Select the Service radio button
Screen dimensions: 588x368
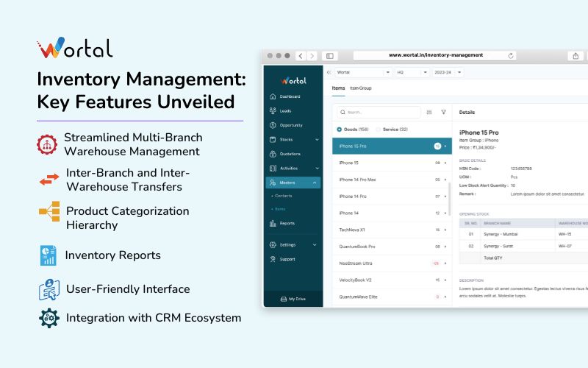pyautogui.click(x=379, y=130)
